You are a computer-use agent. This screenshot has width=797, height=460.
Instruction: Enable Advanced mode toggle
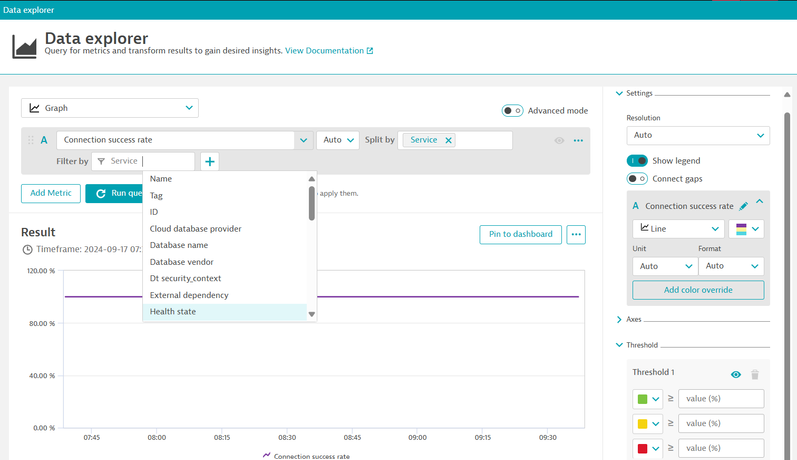tap(512, 111)
